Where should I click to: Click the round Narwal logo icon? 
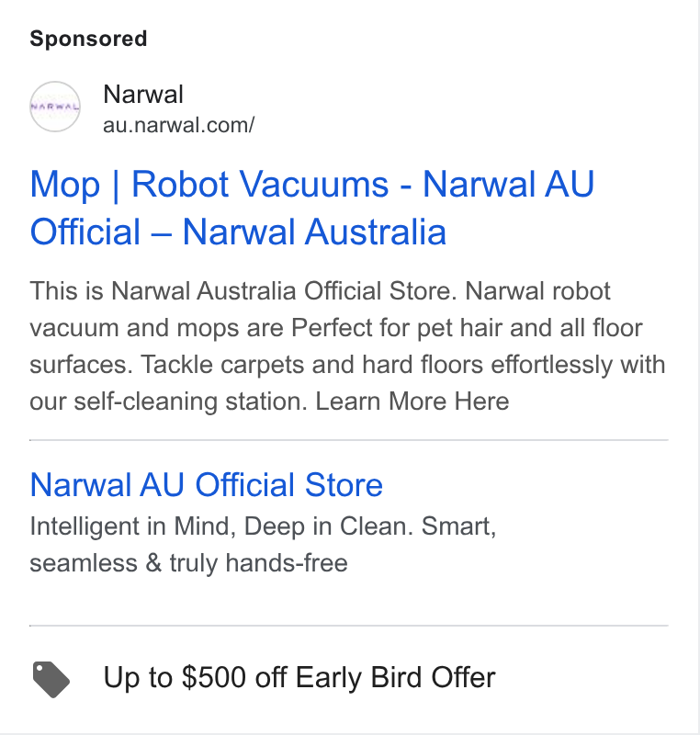coord(55,107)
